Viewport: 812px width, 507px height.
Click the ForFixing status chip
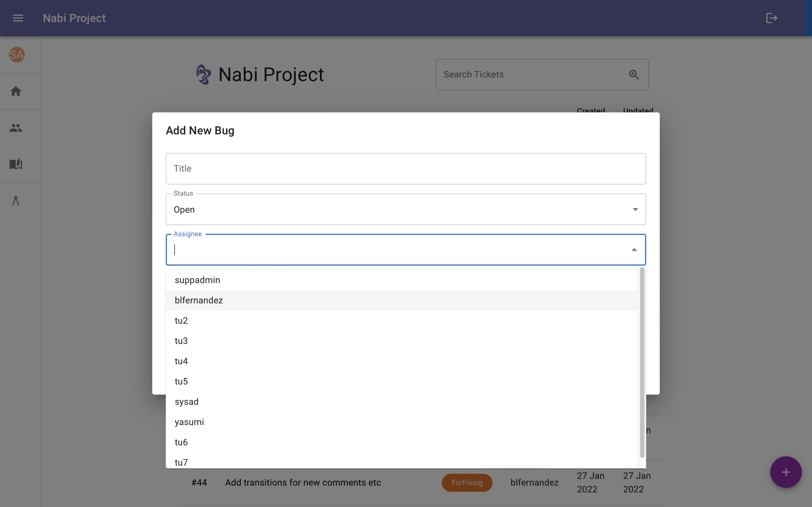click(x=467, y=482)
